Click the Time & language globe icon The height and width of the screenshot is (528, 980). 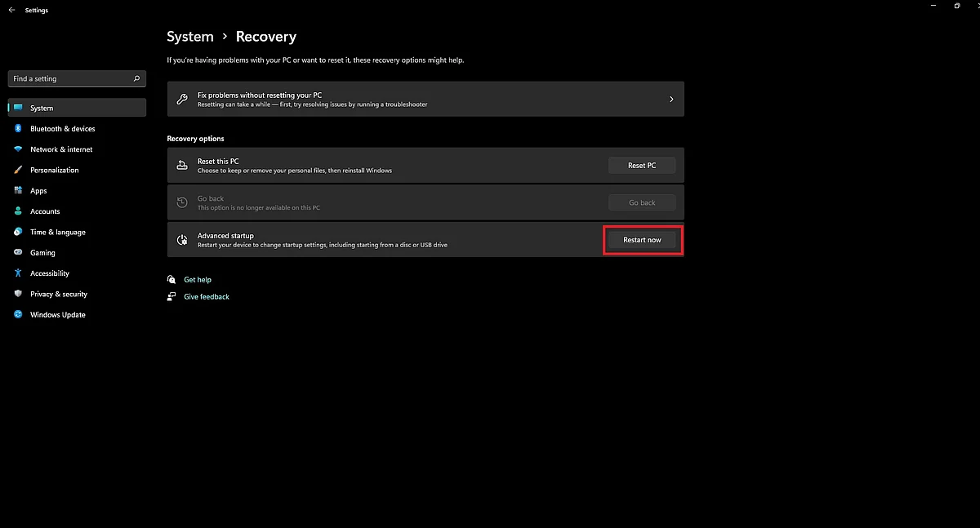tap(18, 232)
